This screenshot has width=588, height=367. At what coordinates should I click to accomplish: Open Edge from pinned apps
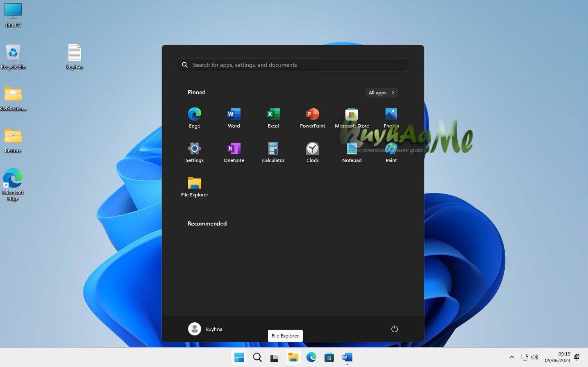pyautogui.click(x=195, y=118)
